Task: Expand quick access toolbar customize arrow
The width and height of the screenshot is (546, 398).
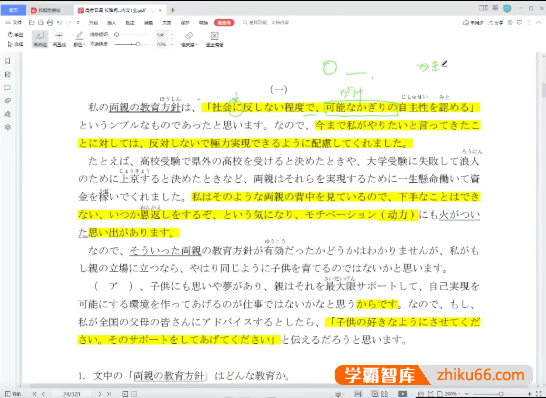Action: click(78, 23)
